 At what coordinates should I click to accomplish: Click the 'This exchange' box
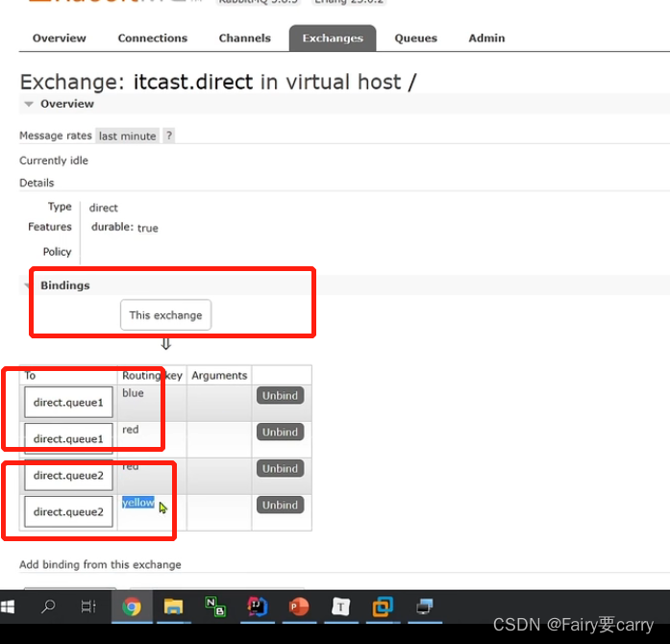point(165,315)
